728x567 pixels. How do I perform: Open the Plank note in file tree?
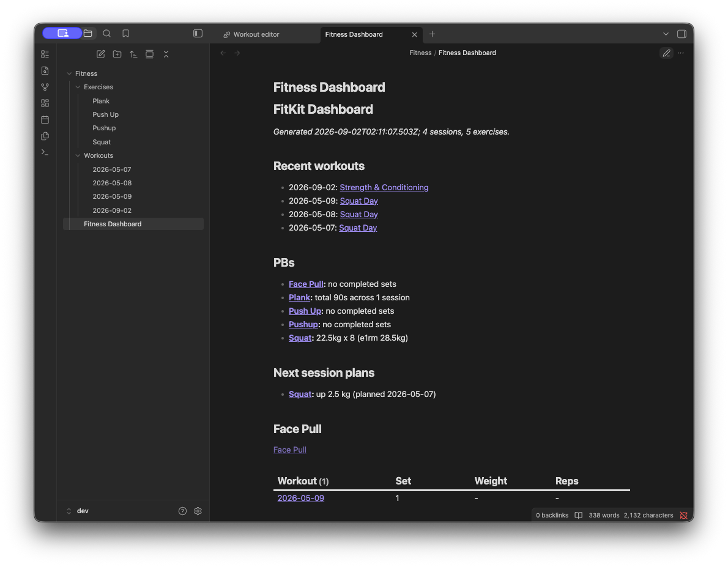tap(101, 101)
